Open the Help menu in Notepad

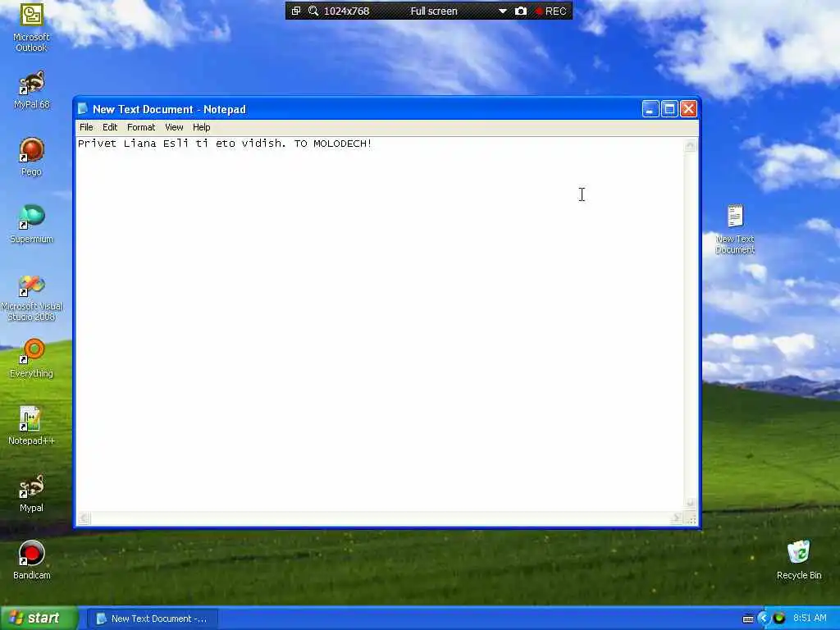(x=202, y=127)
